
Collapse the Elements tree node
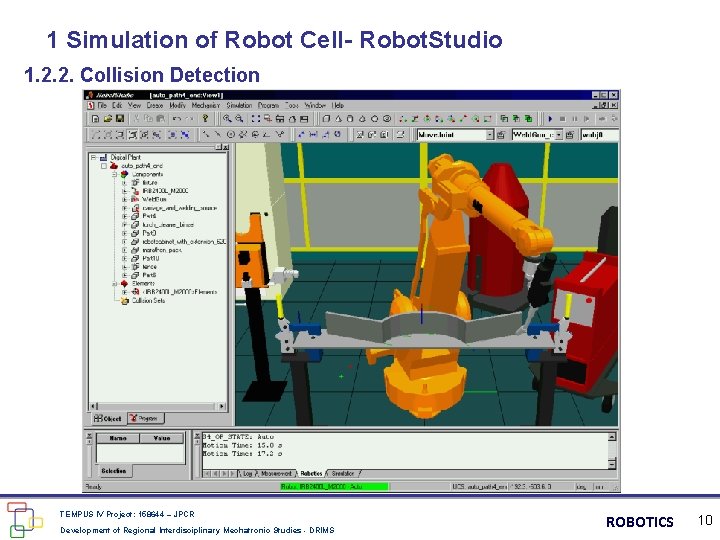click(115, 284)
